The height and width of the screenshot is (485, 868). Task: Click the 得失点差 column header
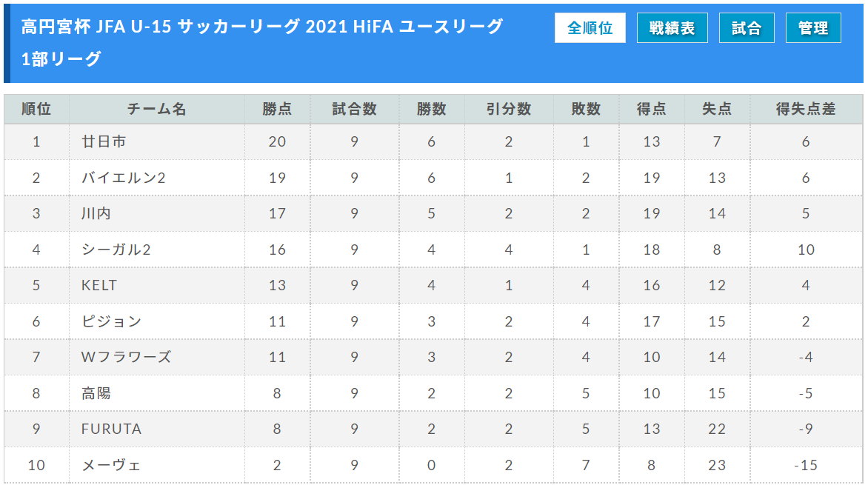coord(806,109)
